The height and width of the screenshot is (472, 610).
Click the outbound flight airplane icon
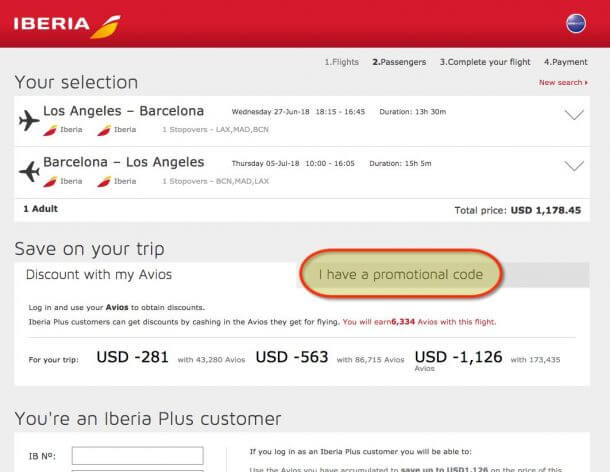(x=29, y=120)
